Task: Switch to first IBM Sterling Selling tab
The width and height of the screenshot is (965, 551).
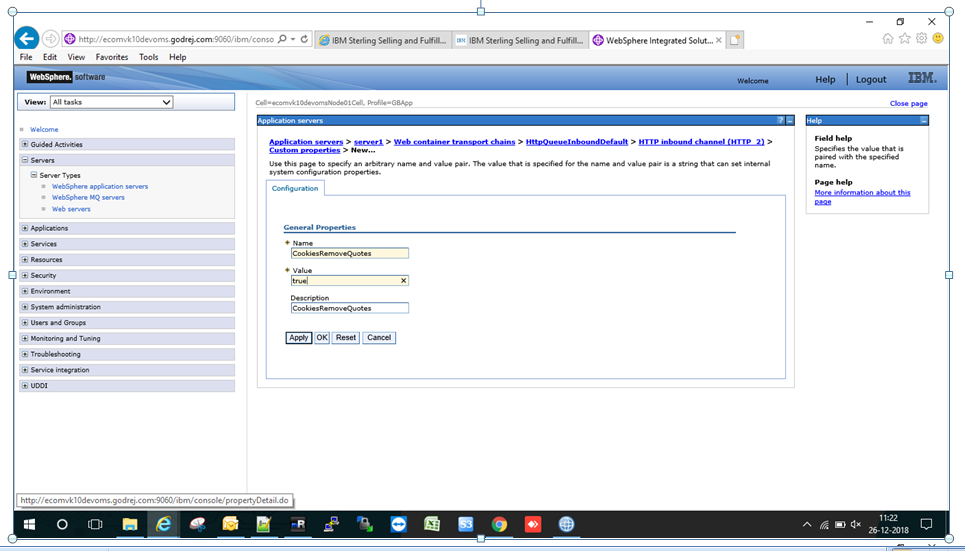Action: [x=383, y=40]
